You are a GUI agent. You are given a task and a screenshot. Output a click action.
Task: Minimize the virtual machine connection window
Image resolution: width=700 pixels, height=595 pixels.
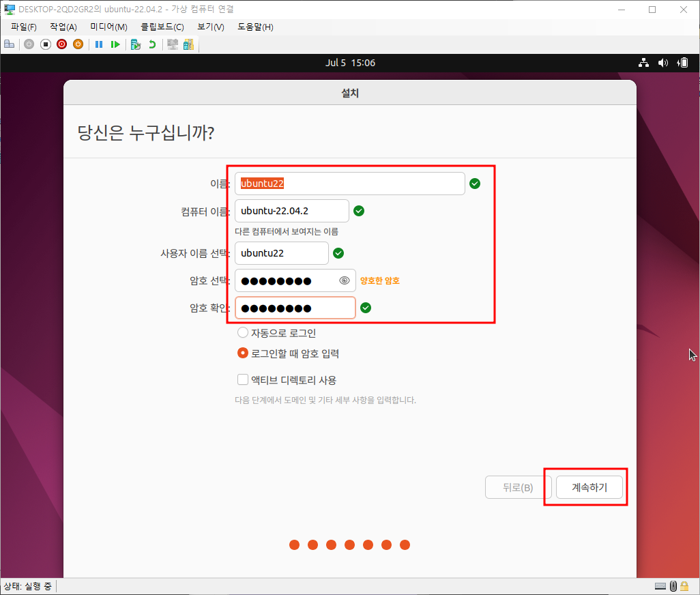pyautogui.click(x=622, y=10)
